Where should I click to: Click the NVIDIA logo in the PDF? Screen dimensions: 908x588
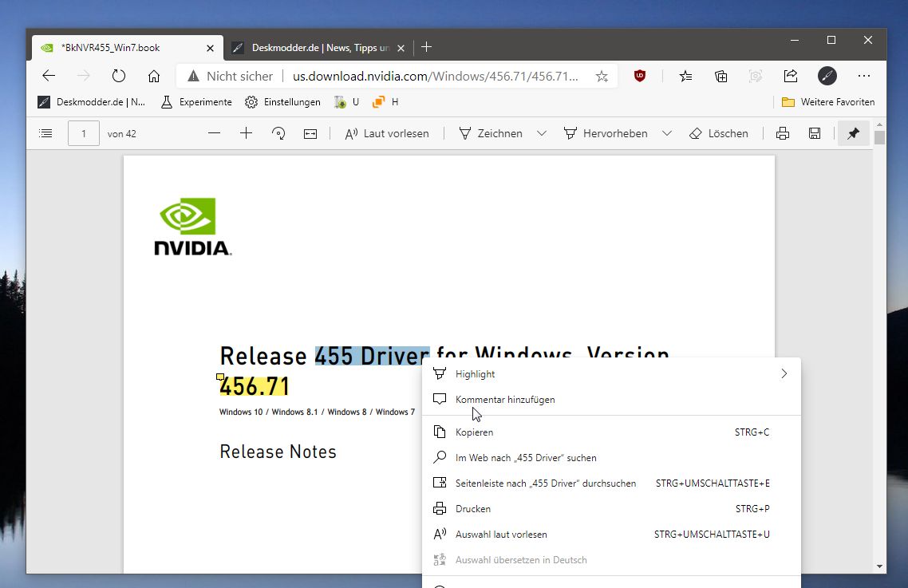[193, 227]
